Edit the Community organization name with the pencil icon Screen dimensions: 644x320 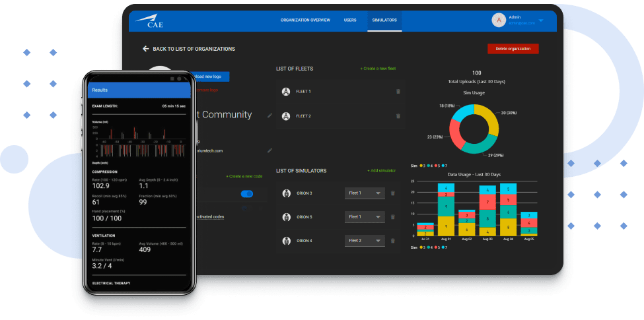[270, 115]
